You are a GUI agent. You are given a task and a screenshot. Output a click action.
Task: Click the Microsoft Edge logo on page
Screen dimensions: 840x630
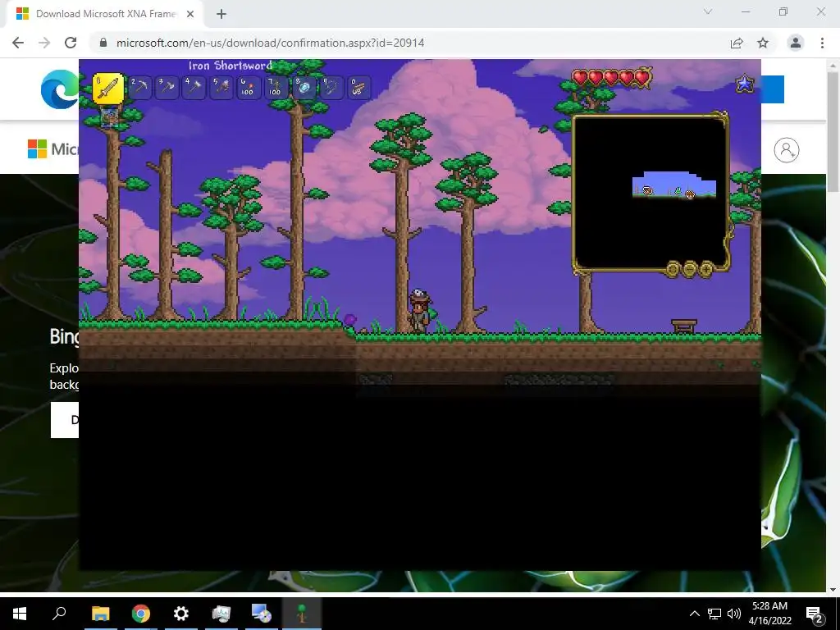click(x=59, y=89)
